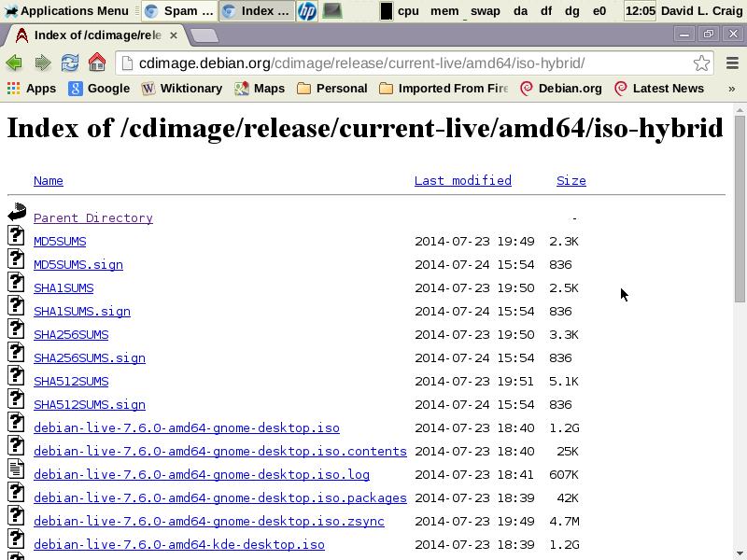This screenshot has width=747, height=560.
Task: Open Chrome hamburger menu
Action: 732,63
